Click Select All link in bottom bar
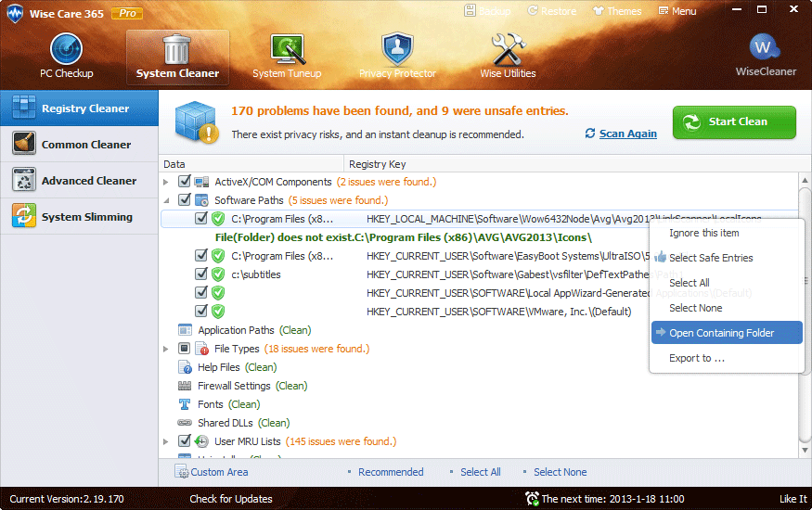The width and height of the screenshot is (812, 510). pos(480,472)
